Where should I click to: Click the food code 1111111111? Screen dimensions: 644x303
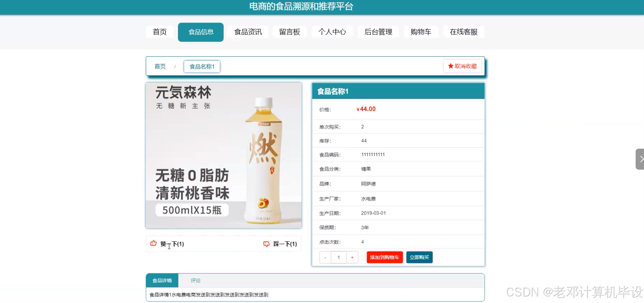pos(373,155)
